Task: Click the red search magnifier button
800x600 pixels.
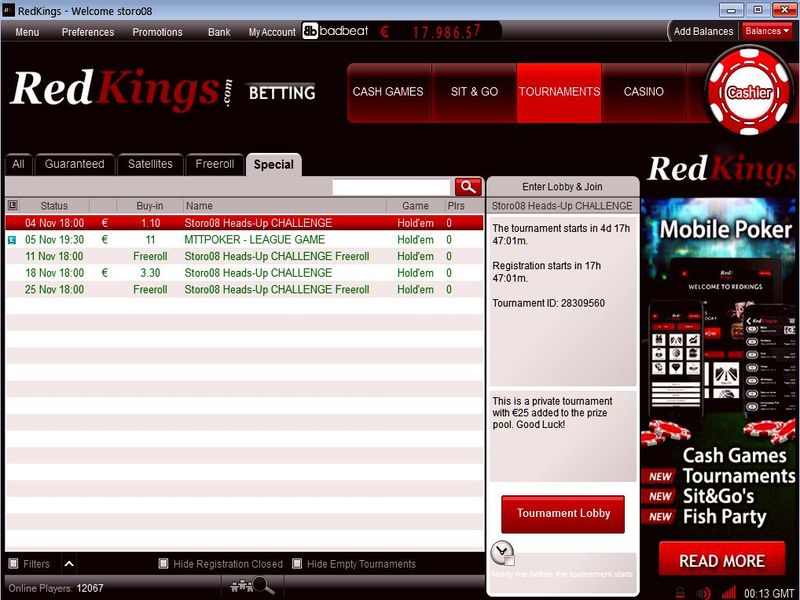Action: tap(468, 187)
